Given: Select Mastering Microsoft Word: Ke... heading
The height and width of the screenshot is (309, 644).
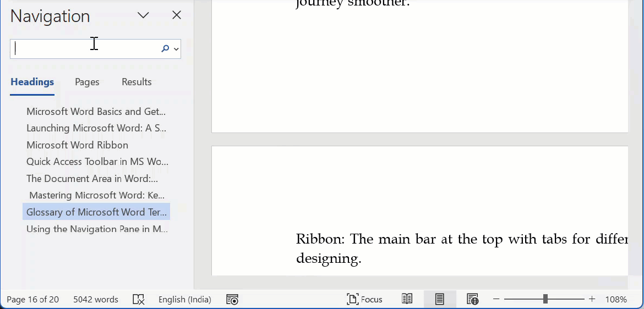Looking at the screenshot, I should [x=96, y=195].
